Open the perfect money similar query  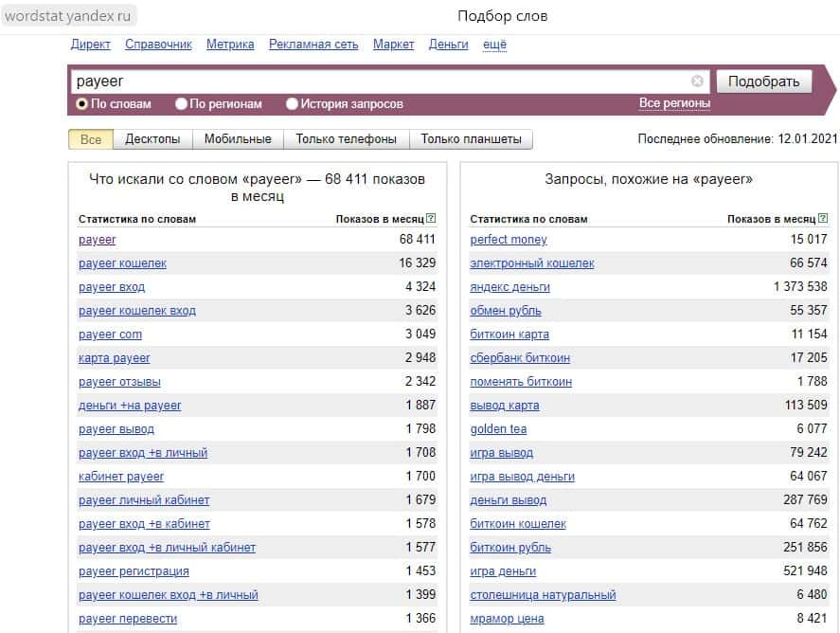[509, 240]
